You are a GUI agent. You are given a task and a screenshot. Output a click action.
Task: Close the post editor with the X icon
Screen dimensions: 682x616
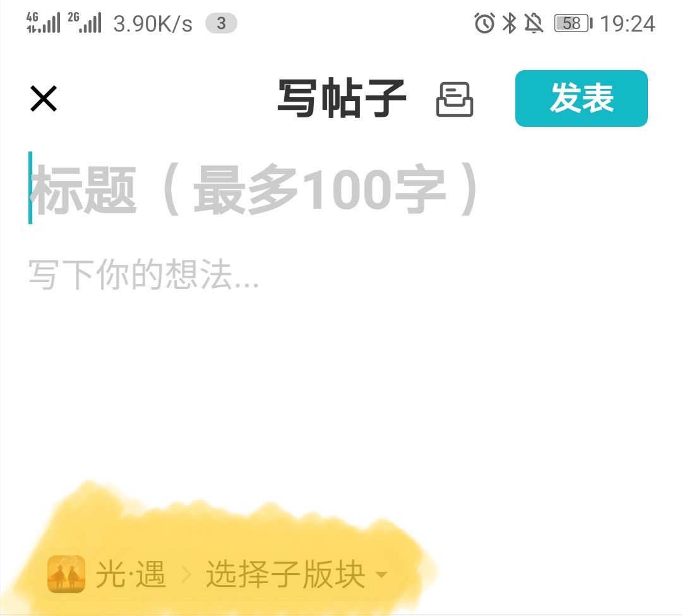tap(44, 98)
